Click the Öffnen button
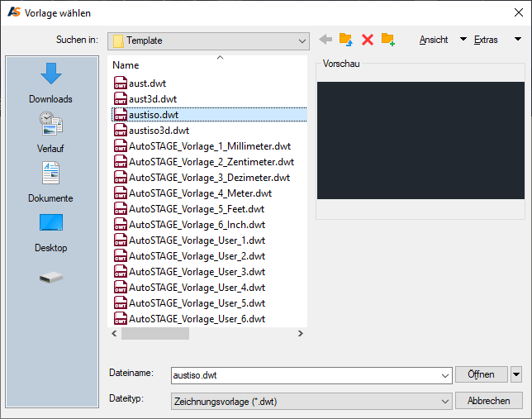The height and width of the screenshot is (419, 532). point(481,374)
